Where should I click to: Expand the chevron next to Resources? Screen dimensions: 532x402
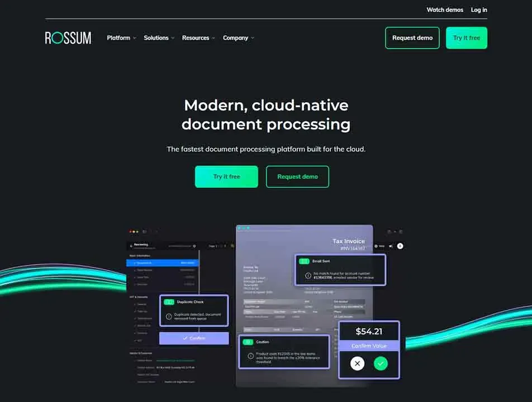[213, 38]
